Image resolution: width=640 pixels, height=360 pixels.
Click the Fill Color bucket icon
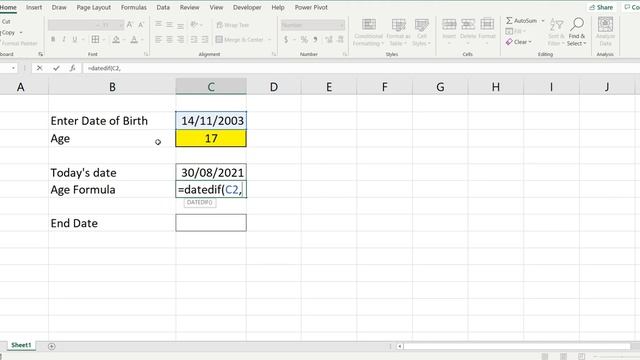pos(116,40)
